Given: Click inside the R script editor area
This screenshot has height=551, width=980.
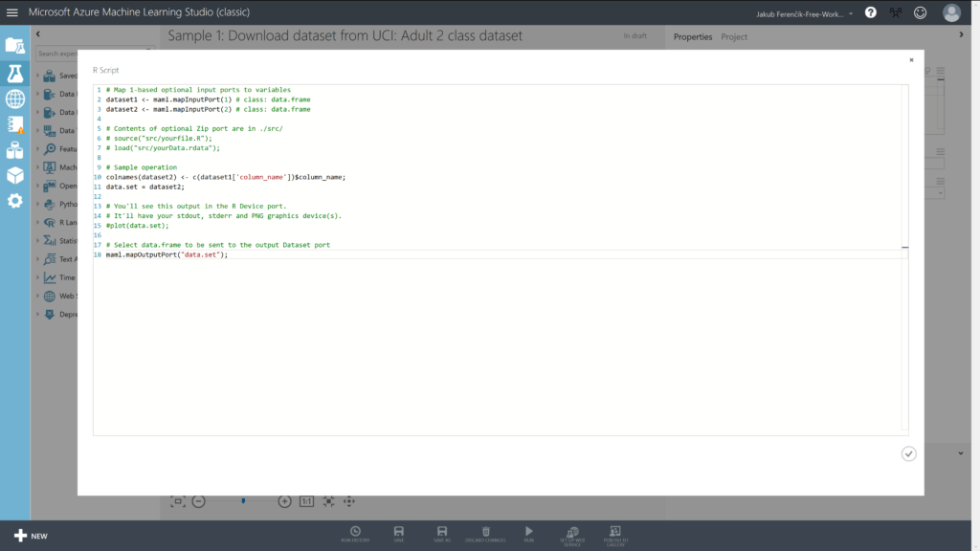Looking at the screenshot, I should (x=498, y=335).
